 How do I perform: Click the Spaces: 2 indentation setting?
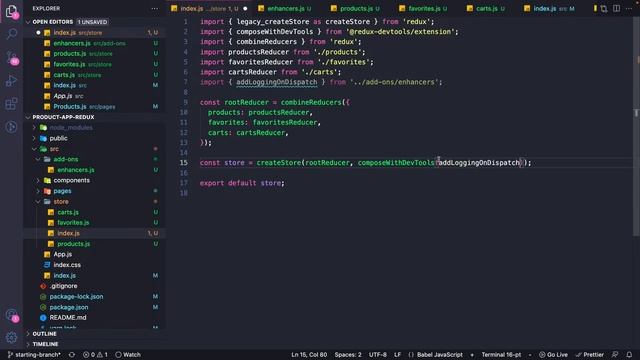348,355
